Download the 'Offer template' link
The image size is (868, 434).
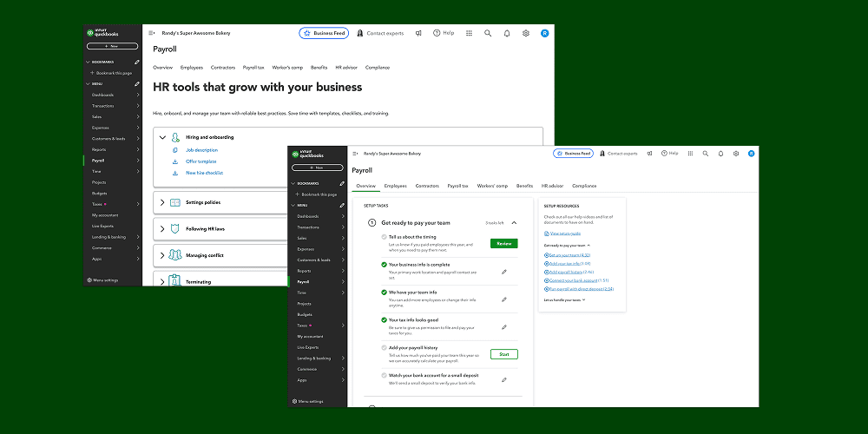click(x=201, y=161)
